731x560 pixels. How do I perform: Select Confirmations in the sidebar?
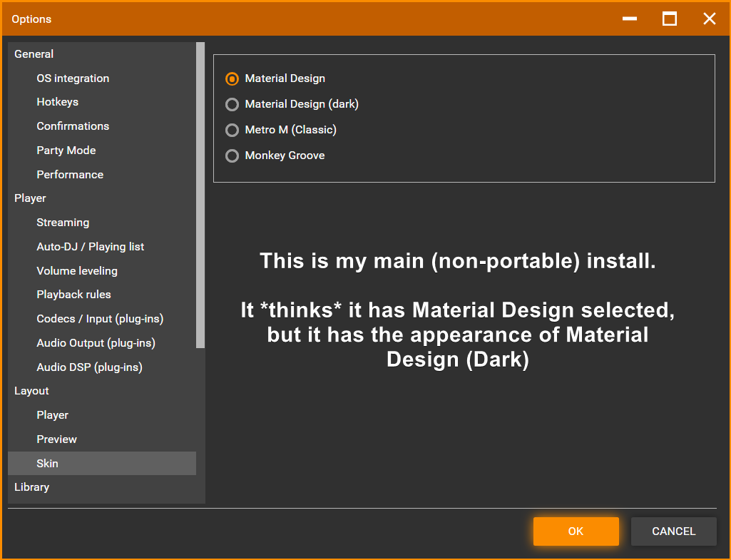73,126
